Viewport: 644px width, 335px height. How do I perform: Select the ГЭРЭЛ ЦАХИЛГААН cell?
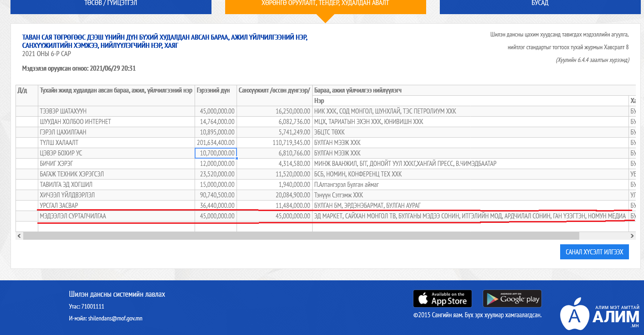117,132
